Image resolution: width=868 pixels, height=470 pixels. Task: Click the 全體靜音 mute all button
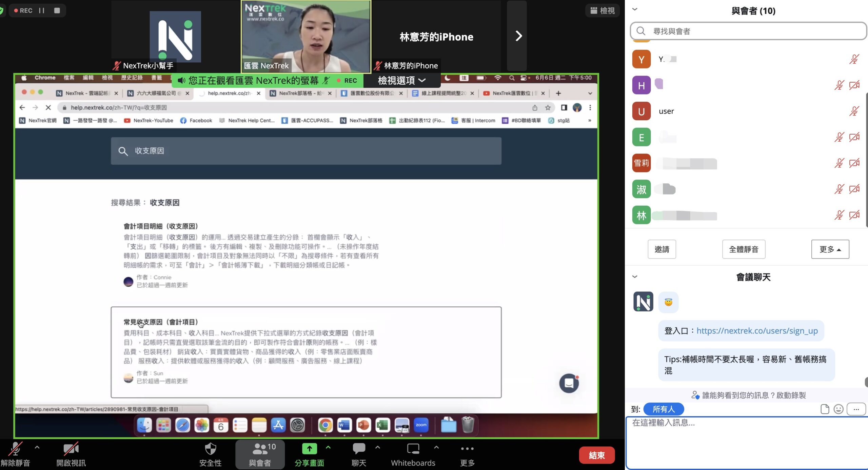pyautogui.click(x=743, y=249)
